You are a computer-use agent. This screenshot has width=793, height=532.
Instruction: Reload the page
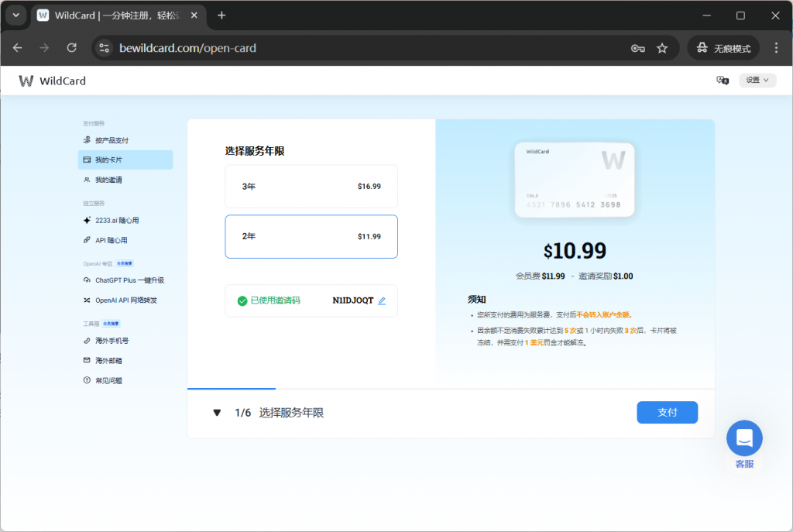(72, 48)
